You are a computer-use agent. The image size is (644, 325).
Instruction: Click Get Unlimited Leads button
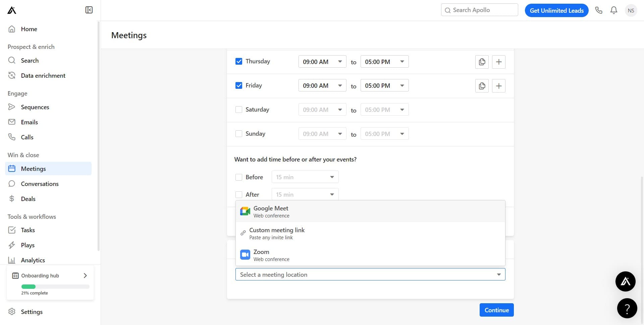pos(556,10)
